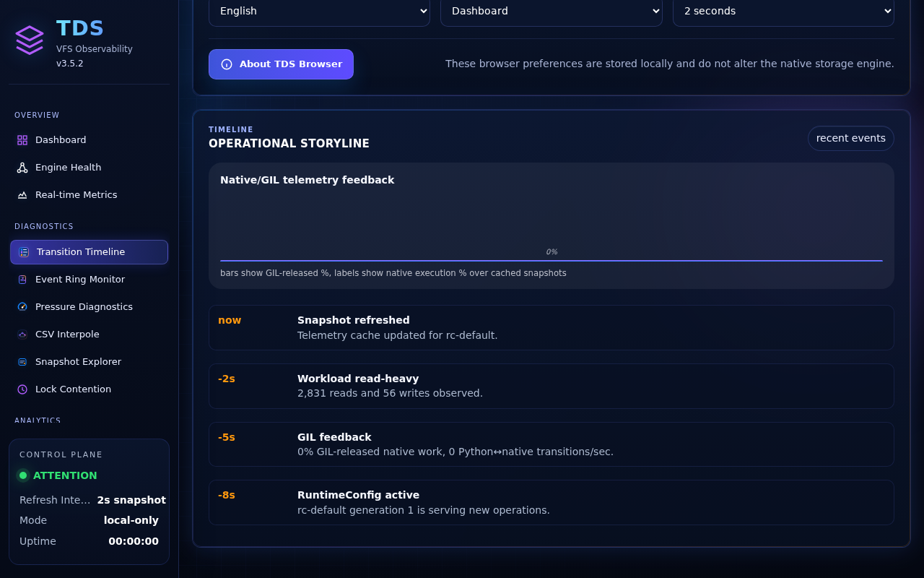
Task: Click the 'local-only' mode value
Action: click(x=131, y=520)
